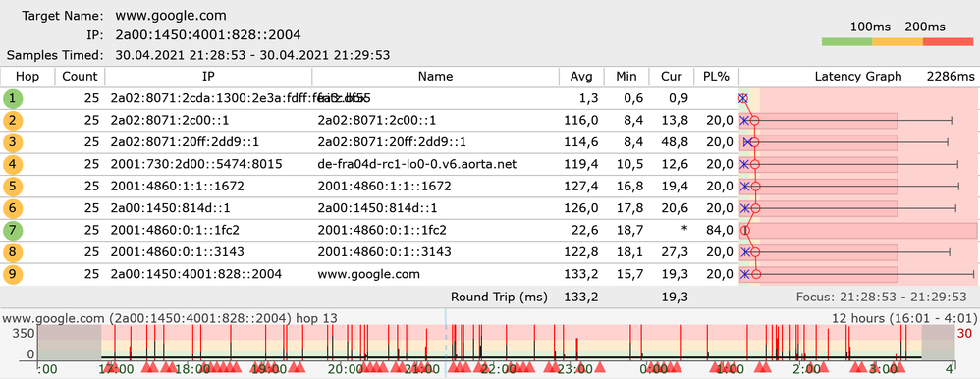Select the hop 3 orange circle

pos(12,142)
